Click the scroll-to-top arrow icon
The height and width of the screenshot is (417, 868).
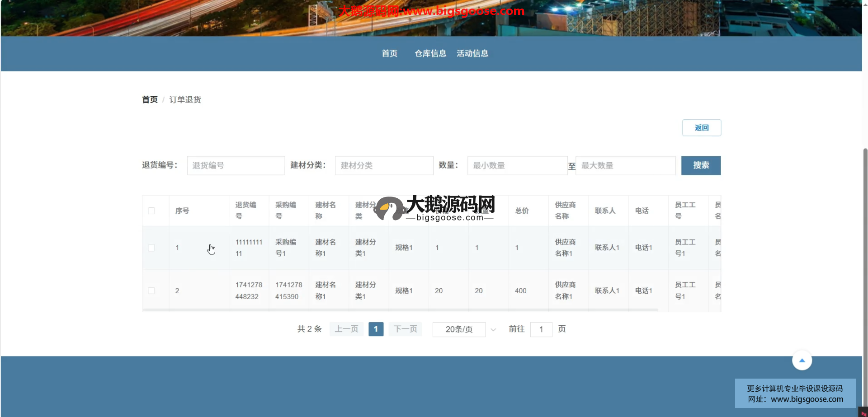[x=802, y=361]
